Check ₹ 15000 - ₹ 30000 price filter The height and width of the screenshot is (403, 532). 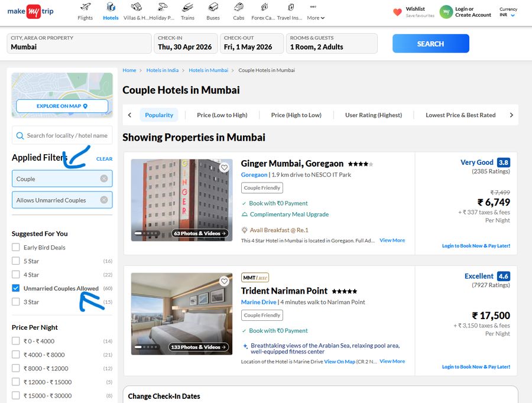click(15, 395)
